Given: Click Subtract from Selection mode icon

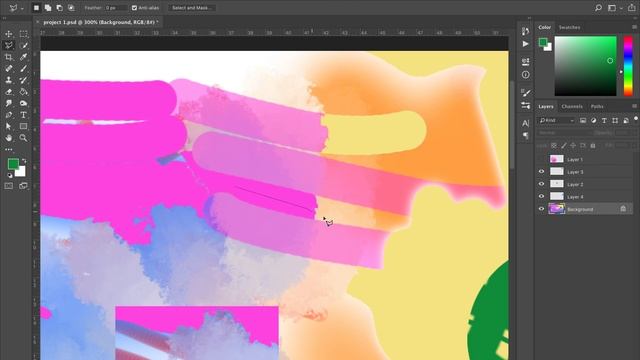Looking at the screenshot, I should pos(60,8).
